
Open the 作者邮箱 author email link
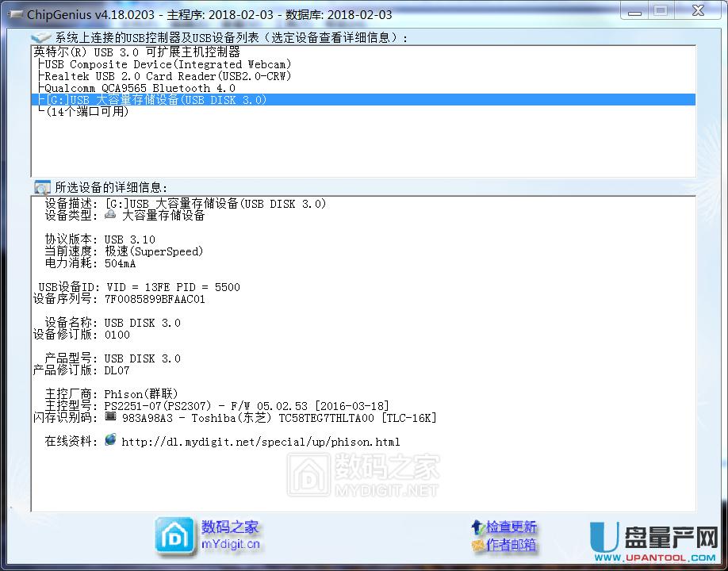click(x=509, y=545)
